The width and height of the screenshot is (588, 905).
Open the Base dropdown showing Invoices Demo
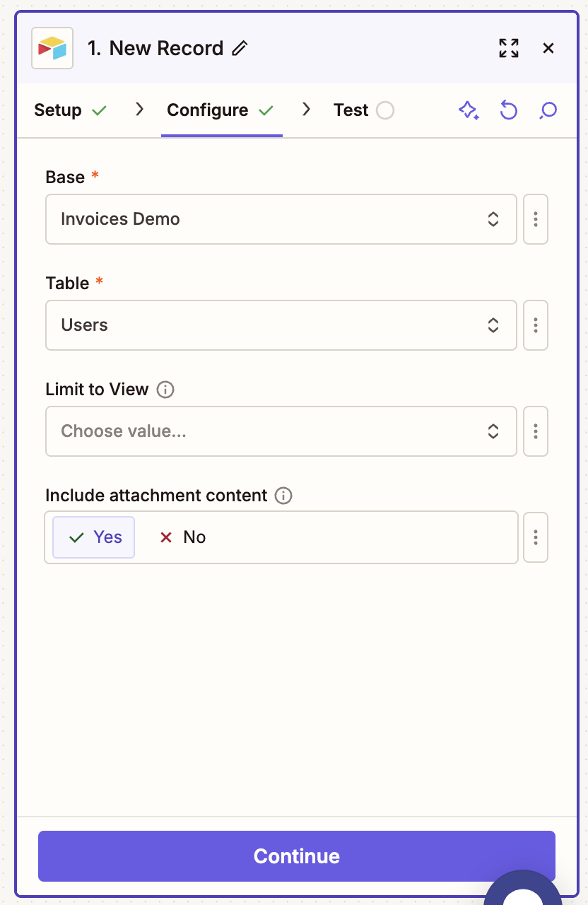(x=281, y=219)
